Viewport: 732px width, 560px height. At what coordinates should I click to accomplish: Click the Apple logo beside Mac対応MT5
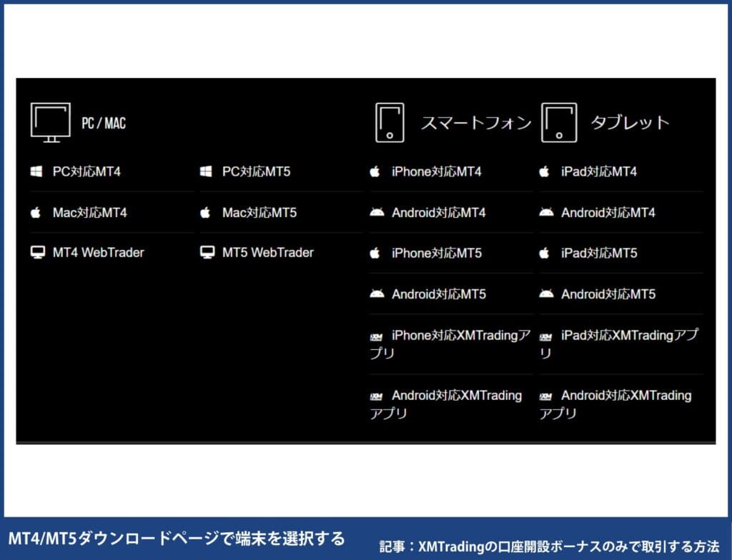click(x=205, y=213)
